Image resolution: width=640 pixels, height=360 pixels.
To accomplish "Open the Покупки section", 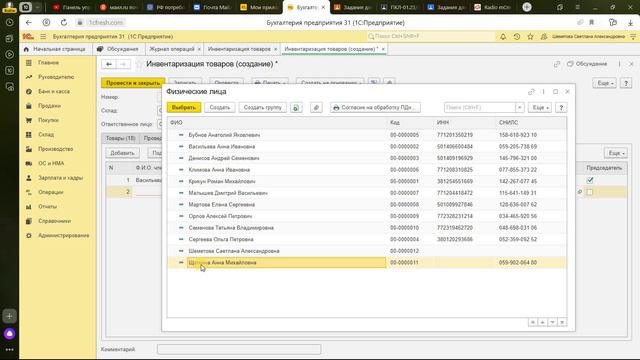I will [48, 120].
